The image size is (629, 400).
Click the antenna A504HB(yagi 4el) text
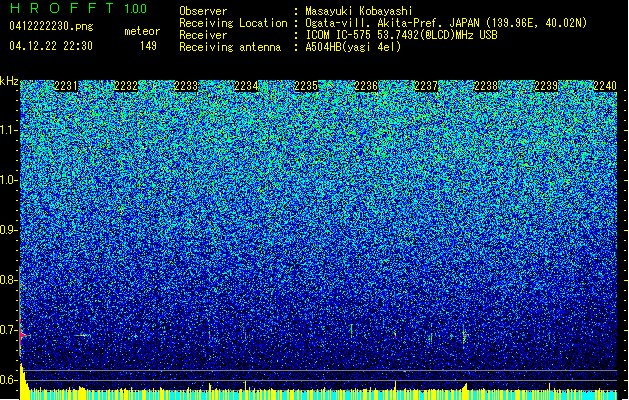pos(353,47)
